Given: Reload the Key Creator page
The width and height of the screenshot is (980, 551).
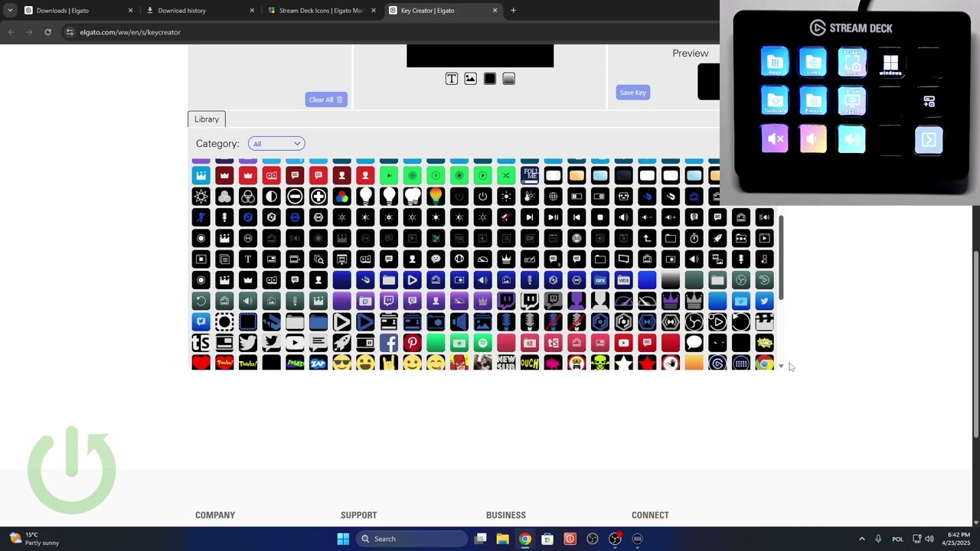Looking at the screenshot, I should pyautogui.click(x=47, y=32).
